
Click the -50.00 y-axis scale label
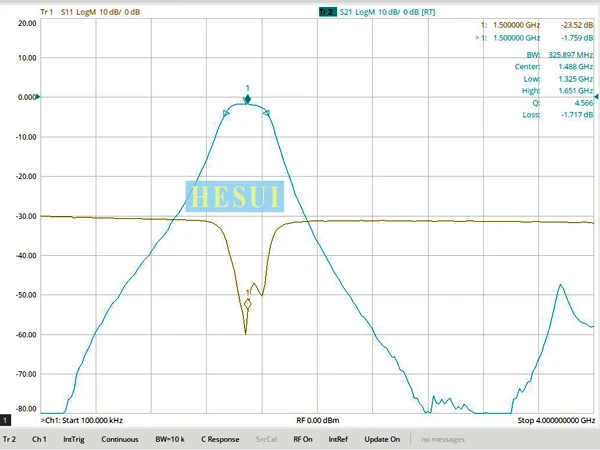click(x=26, y=295)
